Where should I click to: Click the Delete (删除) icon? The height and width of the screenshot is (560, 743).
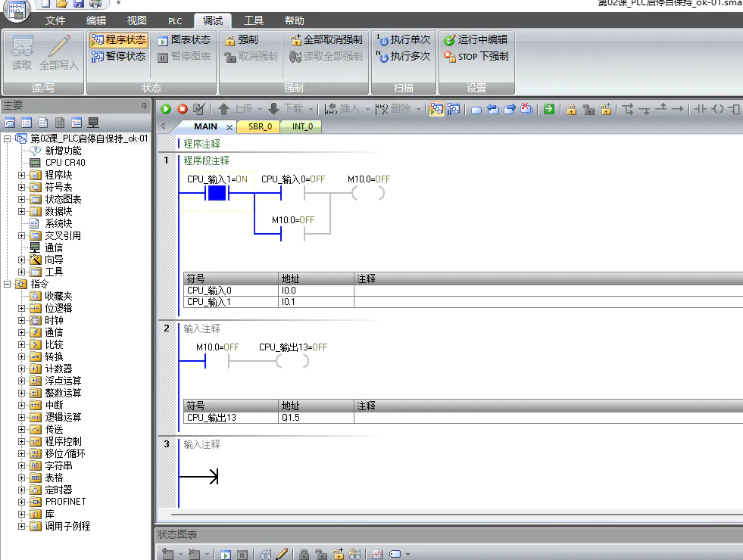[x=382, y=109]
